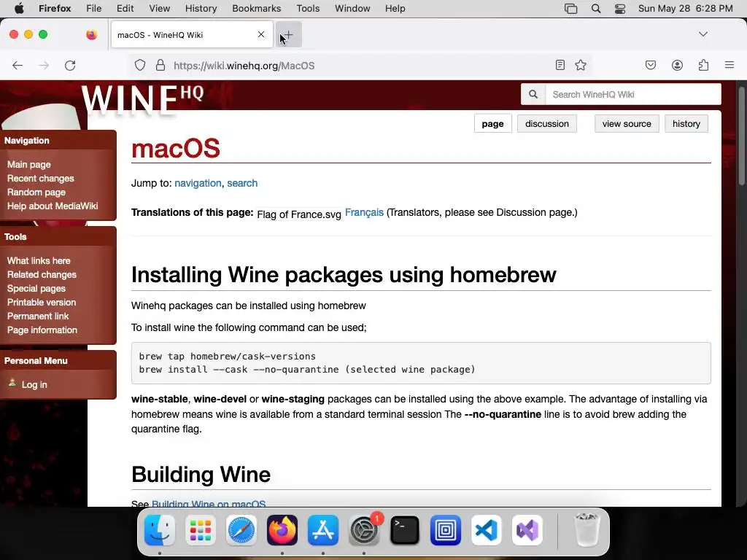Click Firefox icon in the Dock
747x560 pixels.
282,530
